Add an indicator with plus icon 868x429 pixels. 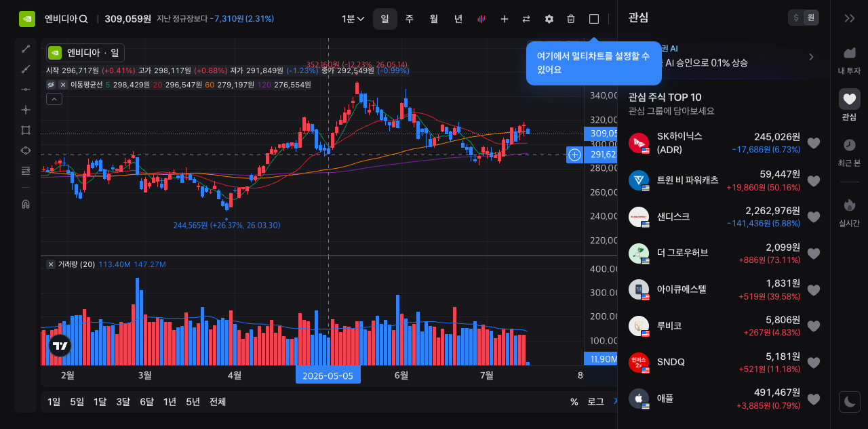pos(504,19)
